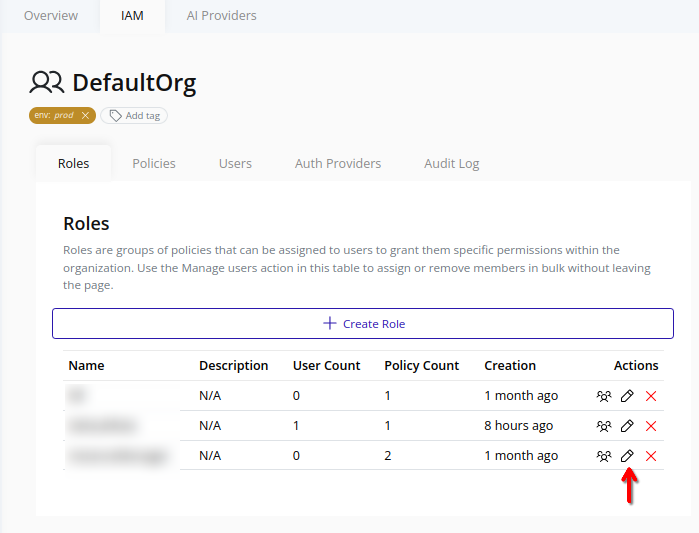
Task: Click the Create Role button
Action: tap(363, 324)
